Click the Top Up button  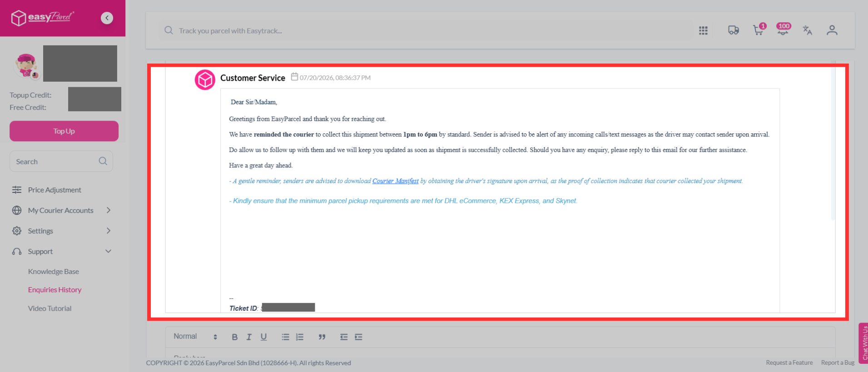tap(64, 131)
